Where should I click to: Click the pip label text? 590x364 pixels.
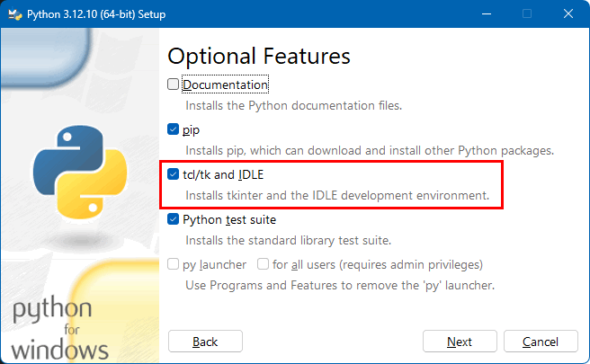[x=192, y=130]
